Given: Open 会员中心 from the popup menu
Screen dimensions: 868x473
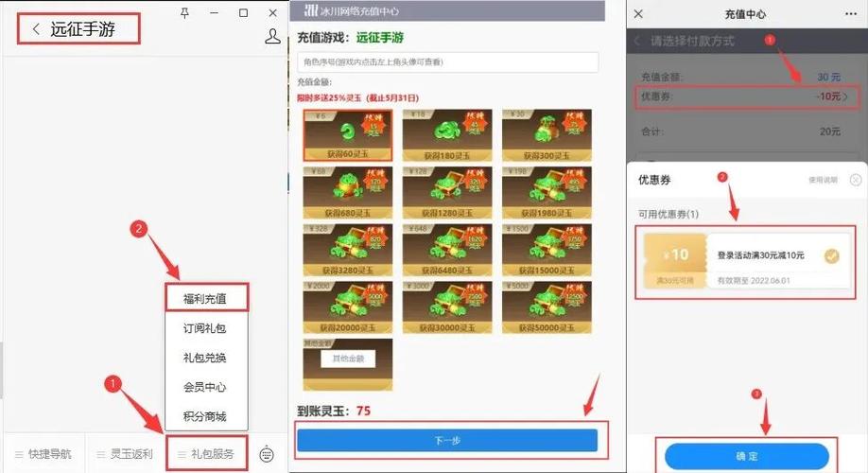Looking at the screenshot, I should pos(205,387).
